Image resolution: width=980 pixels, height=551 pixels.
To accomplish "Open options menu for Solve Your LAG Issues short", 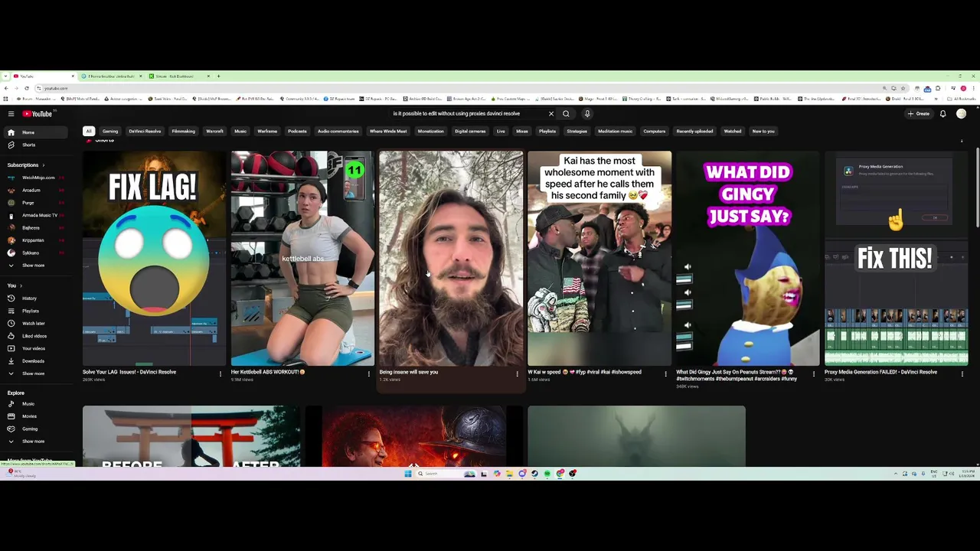I will point(220,374).
